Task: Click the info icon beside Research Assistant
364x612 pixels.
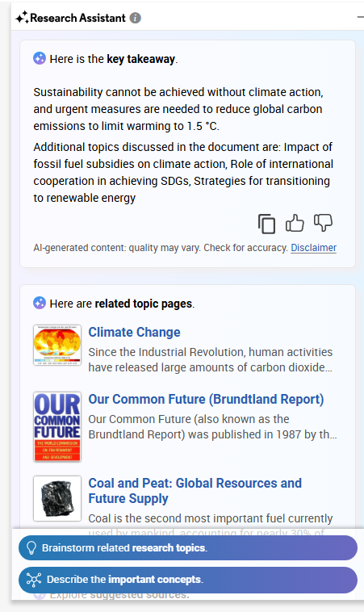Action: (136, 18)
